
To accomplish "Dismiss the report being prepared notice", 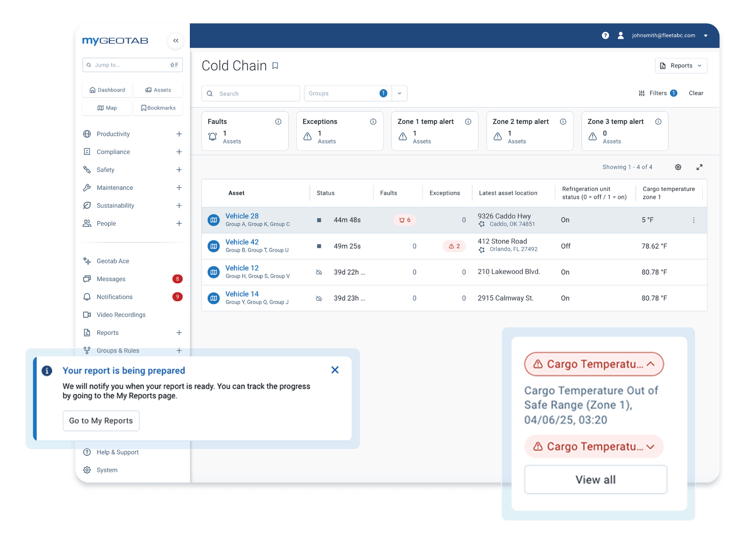I will (x=335, y=370).
